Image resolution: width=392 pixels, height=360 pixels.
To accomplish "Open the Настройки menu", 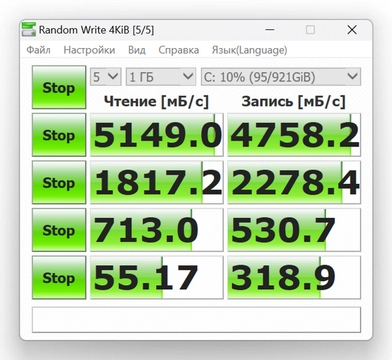I will coord(89,50).
